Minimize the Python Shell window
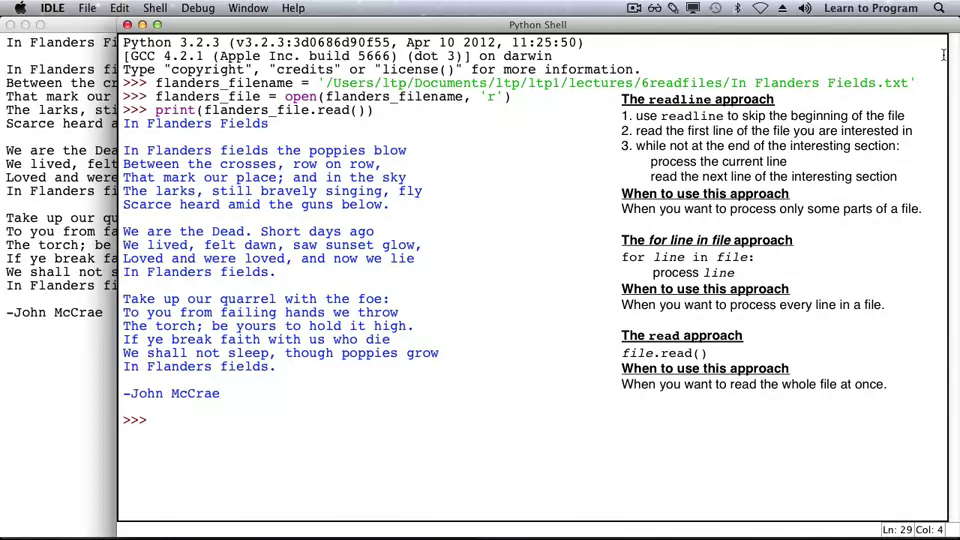Image resolution: width=960 pixels, height=540 pixels. pyautogui.click(x=142, y=24)
